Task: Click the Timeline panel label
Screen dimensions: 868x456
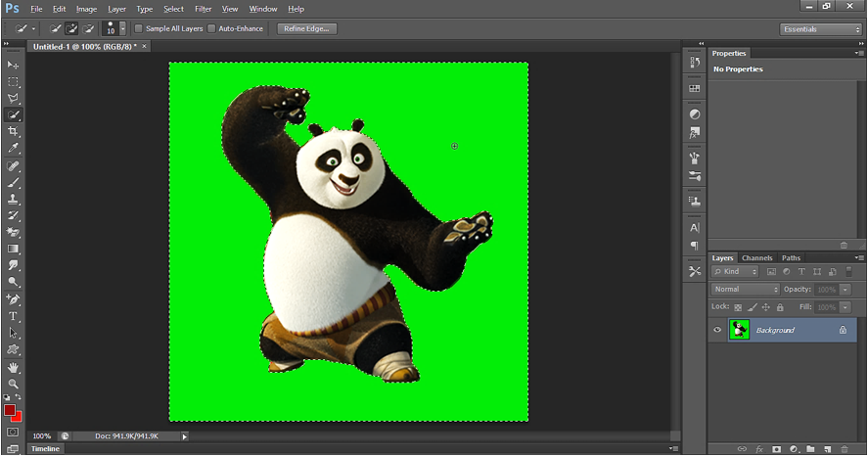Action: 45,449
